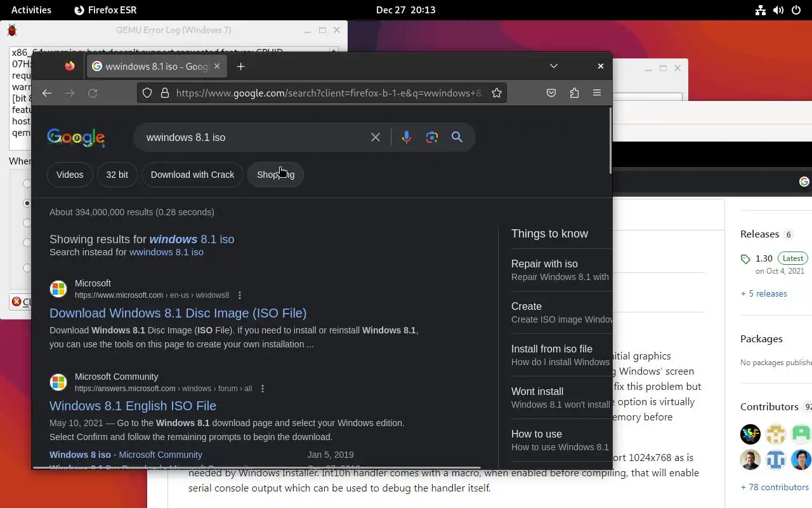
Task: Open + 5 releases link
Action: [x=764, y=293]
